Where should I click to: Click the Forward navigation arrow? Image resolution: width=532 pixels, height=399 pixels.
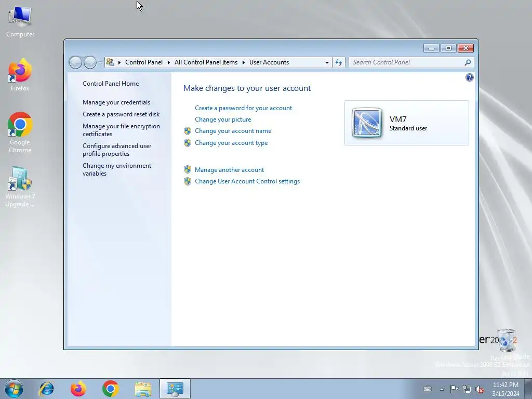pyautogui.click(x=90, y=62)
